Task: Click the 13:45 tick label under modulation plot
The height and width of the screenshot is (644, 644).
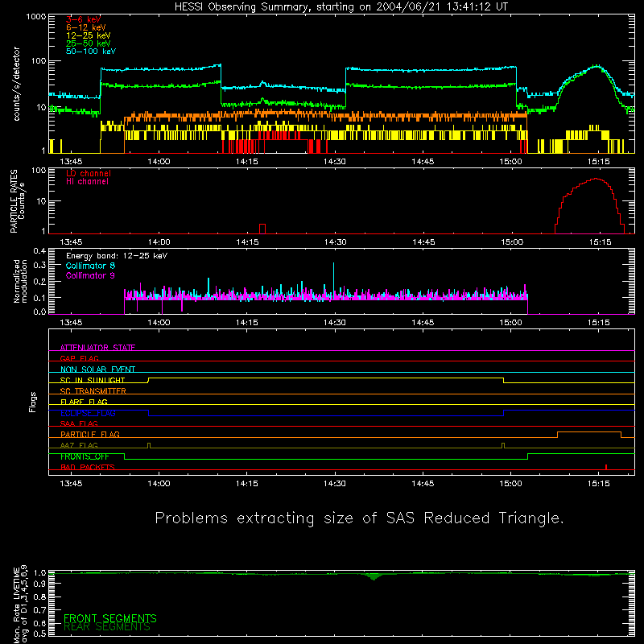Action: [x=71, y=323]
